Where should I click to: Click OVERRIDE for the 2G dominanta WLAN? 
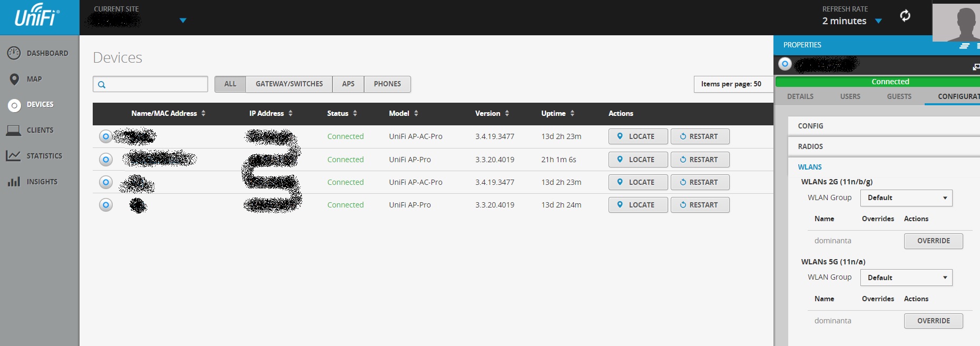[934, 241]
